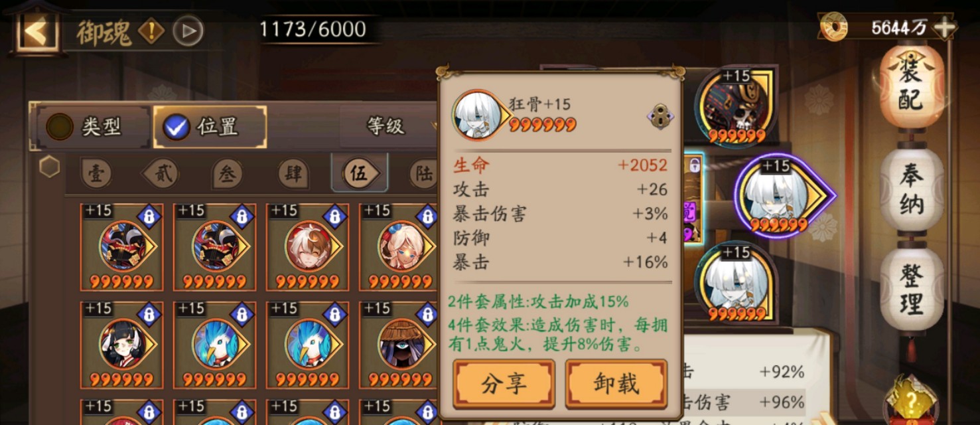Click the play arrow icon near 御魂
The image size is (980, 425).
pos(188,31)
